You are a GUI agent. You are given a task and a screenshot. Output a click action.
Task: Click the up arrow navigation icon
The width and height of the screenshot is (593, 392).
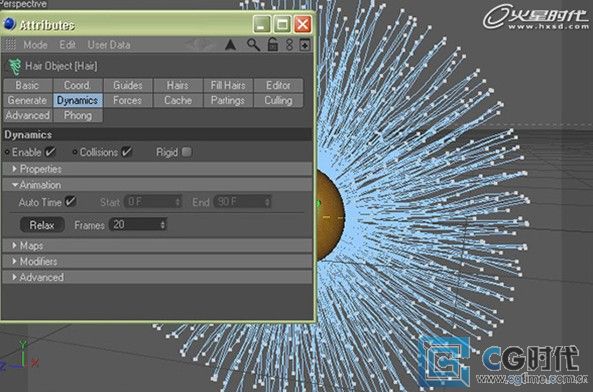pos(230,45)
